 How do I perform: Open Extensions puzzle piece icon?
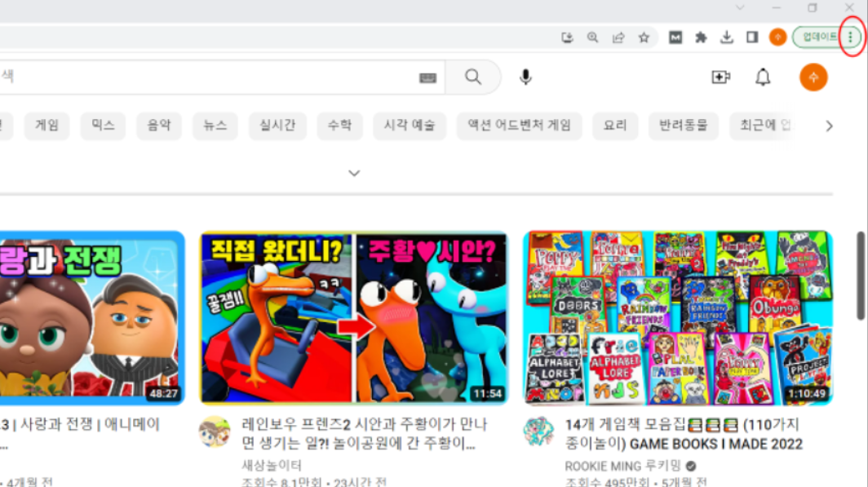(x=701, y=37)
